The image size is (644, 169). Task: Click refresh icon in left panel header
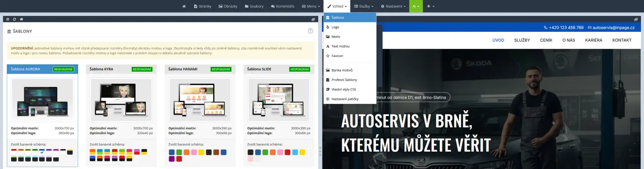(15, 19)
